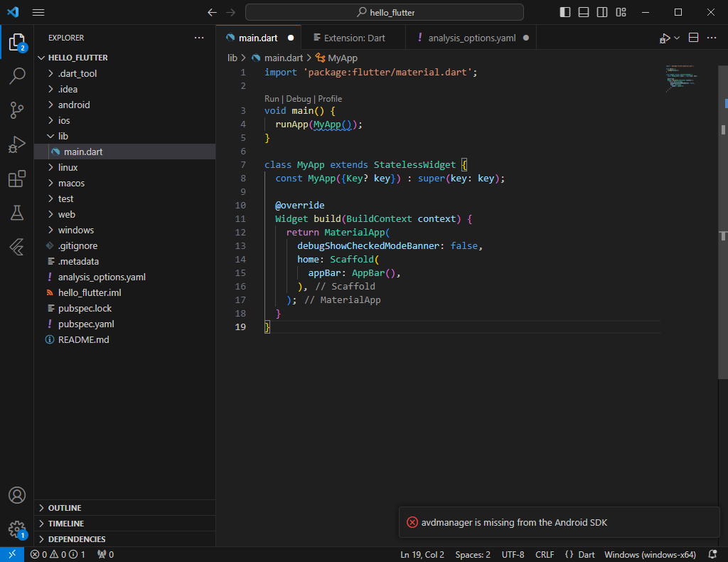
Task: Switch to analysis_options.yaml tab
Action: (472, 38)
